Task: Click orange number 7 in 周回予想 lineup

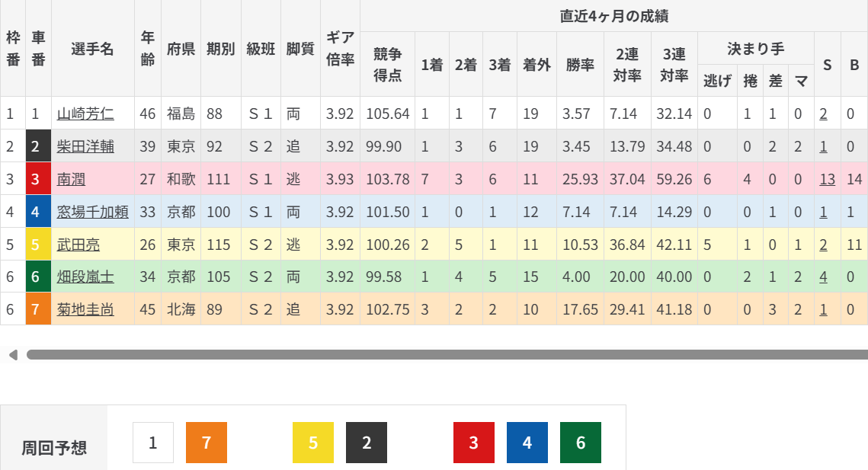Action: 207,443
